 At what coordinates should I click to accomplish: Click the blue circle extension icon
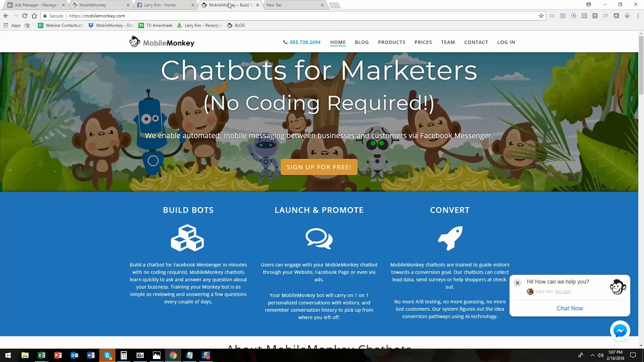coord(573,16)
